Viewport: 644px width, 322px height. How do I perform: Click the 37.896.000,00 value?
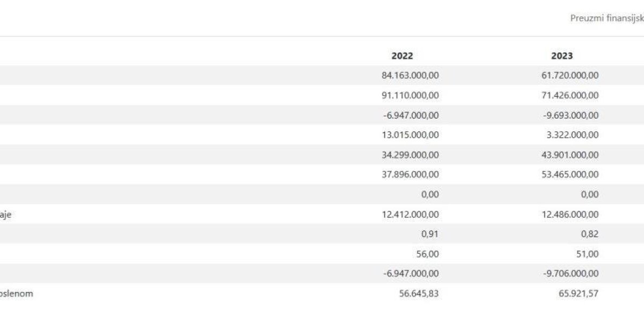coord(410,174)
